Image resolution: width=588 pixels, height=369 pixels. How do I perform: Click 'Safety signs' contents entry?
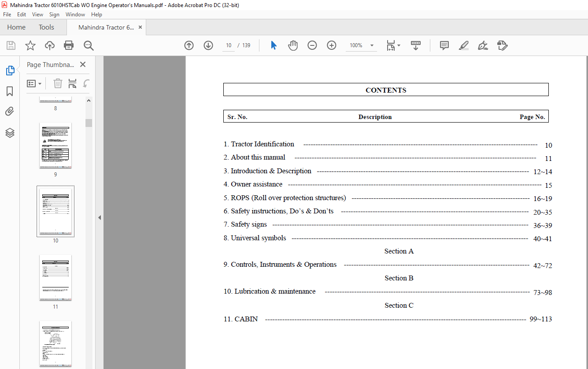245,224
